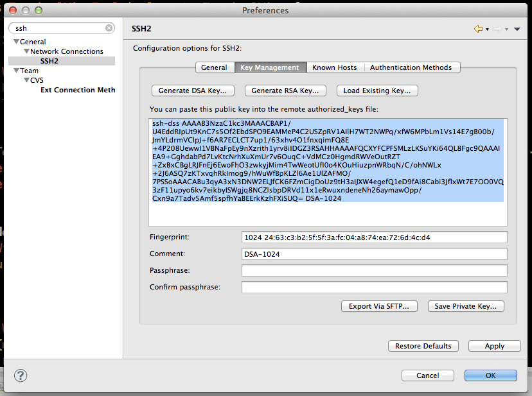Image resolution: width=532 pixels, height=396 pixels.
Task: Collapse the General tree node
Action: click(x=16, y=41)
